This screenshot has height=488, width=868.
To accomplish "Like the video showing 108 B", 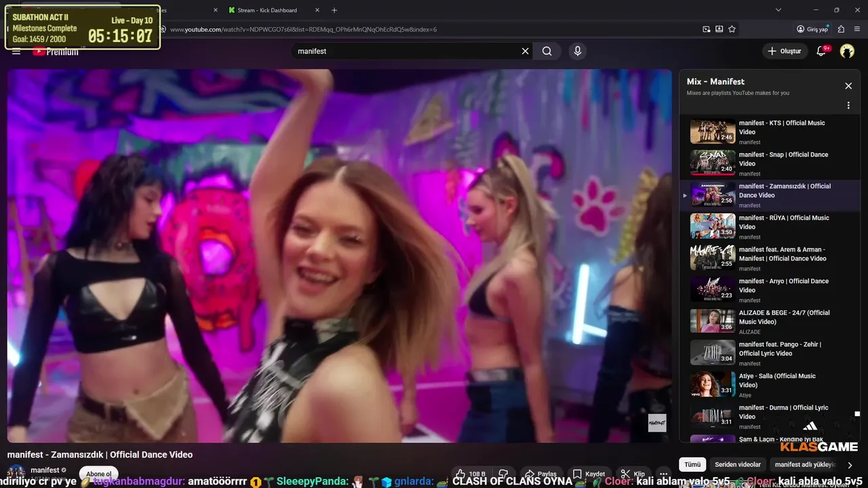I will click(x=471, y=474).
